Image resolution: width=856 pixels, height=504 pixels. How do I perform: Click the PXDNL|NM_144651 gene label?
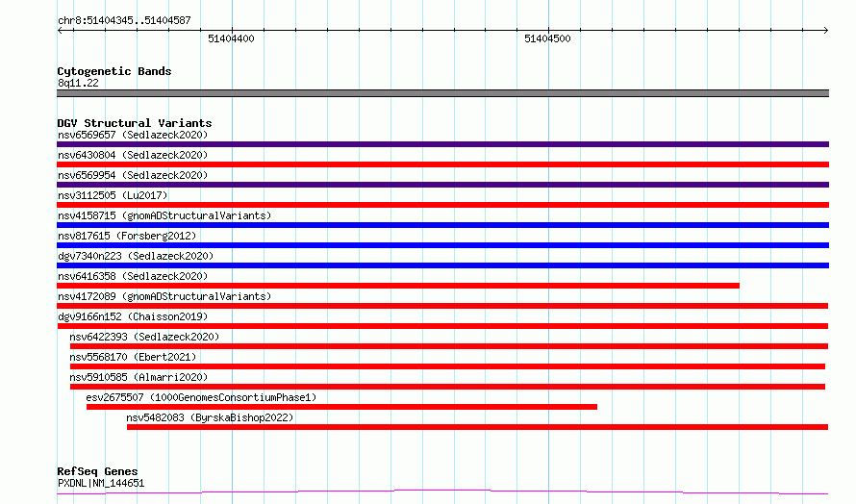[x=101, y=483]
